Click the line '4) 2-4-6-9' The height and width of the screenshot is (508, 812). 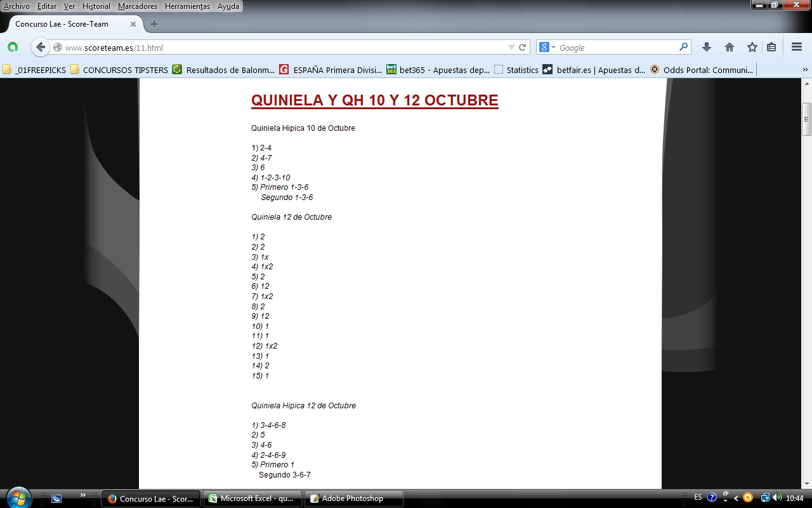[x=268, y=455]
